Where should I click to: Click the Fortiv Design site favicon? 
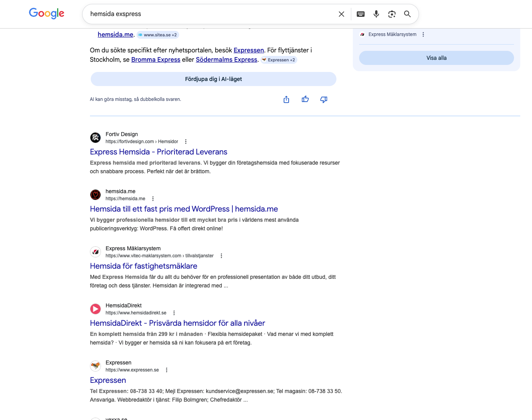coord(95,138)
